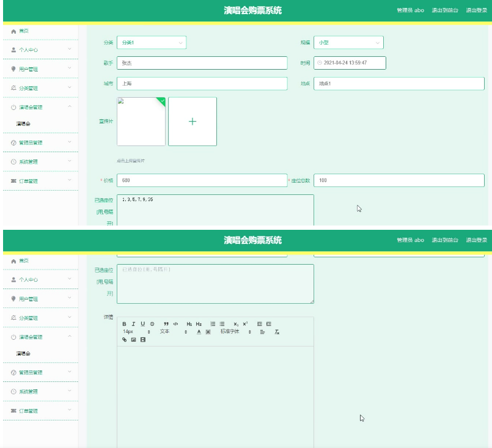
Task: Click the 已选座位 textarea with 1,3,5,7,9,35
Action: coord(215,210)
